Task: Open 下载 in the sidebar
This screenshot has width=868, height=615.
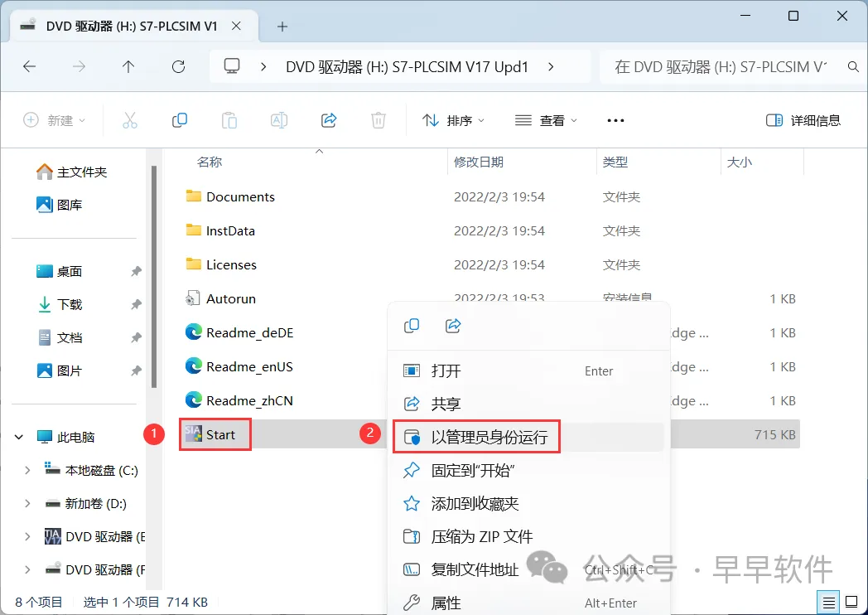Action: click(x=60, y=305)
